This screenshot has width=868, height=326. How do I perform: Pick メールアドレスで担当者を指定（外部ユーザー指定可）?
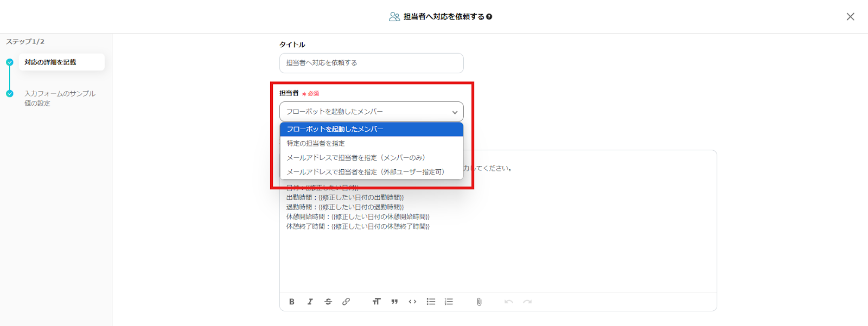tap(372, 171)
